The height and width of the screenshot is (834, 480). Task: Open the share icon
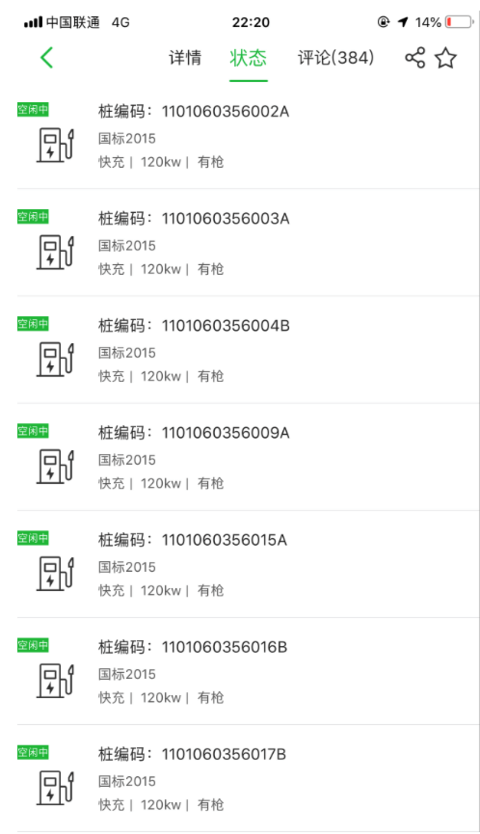[415, 57]
